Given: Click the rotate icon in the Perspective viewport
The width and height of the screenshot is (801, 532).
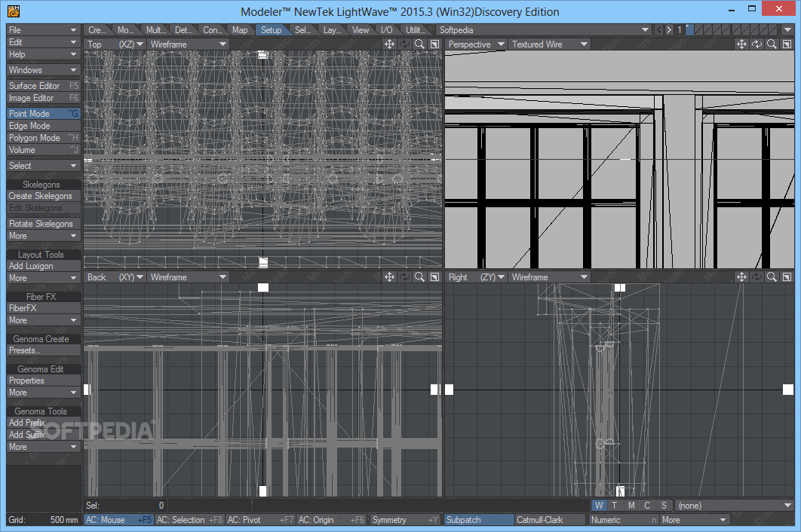Looking at the screenshot, I should pos(756,44).
